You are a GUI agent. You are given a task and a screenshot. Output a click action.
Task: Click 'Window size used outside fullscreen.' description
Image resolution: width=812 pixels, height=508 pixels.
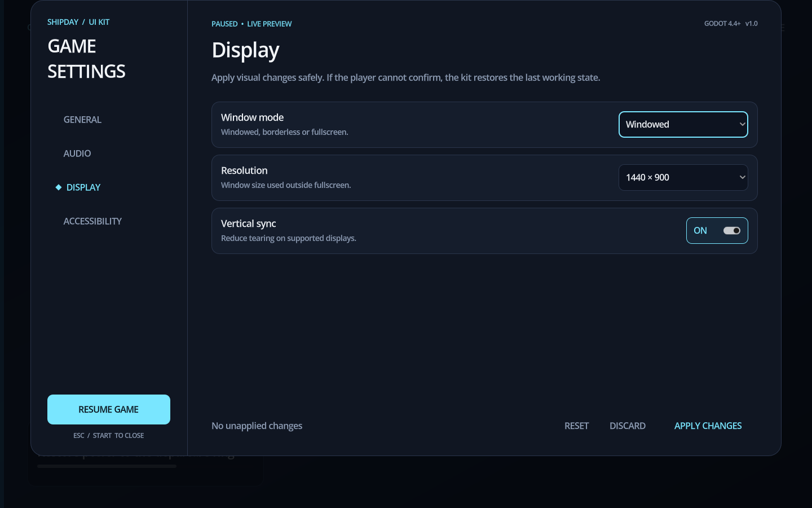point(286,185)
